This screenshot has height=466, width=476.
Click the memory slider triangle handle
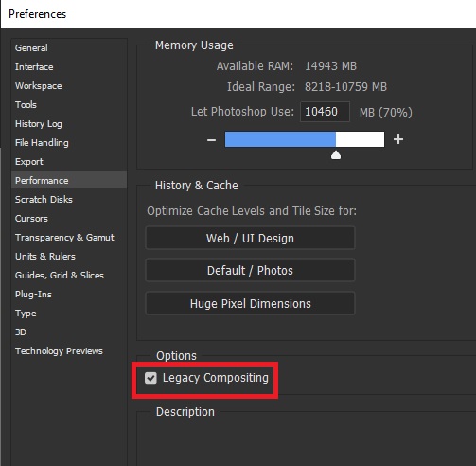pos(336,154)
